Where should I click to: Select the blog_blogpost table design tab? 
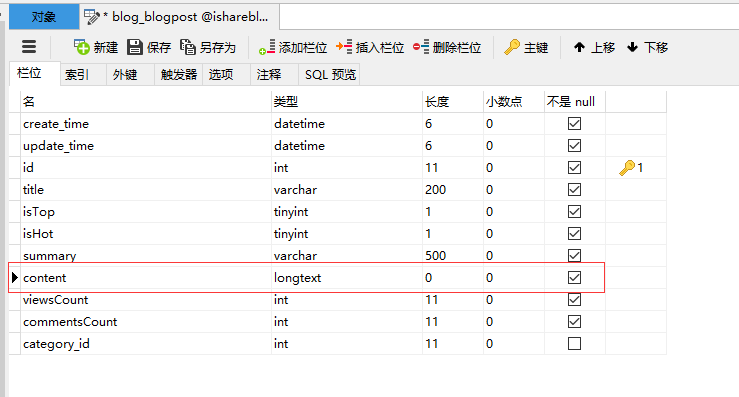click(x=180, y=17)
